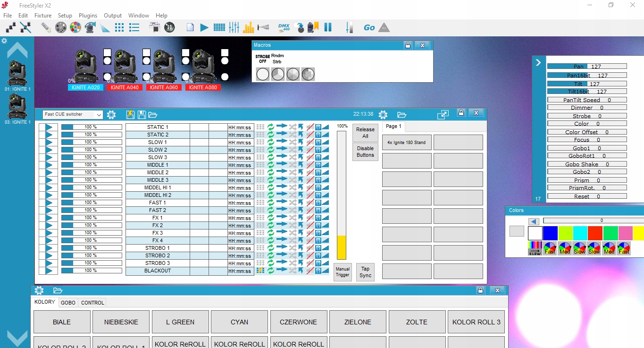Screen dimensions: 644x348
Task: Open the DMX 400 toolbar icon
Action: (x=284, y=27)
